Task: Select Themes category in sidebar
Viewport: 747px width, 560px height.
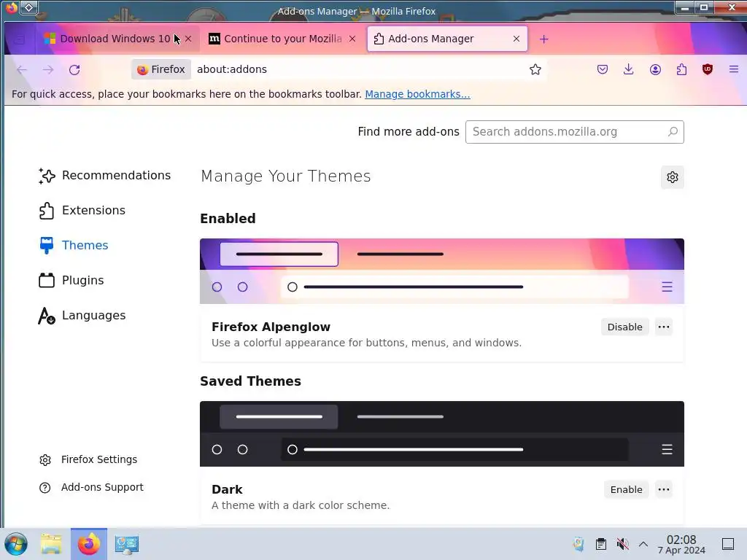Action: click(74, 245)
